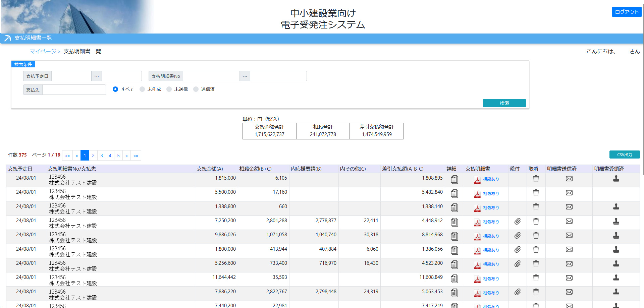Jump to last page with »» button
This screenshot has width=644, height=308.
[136, 156]
